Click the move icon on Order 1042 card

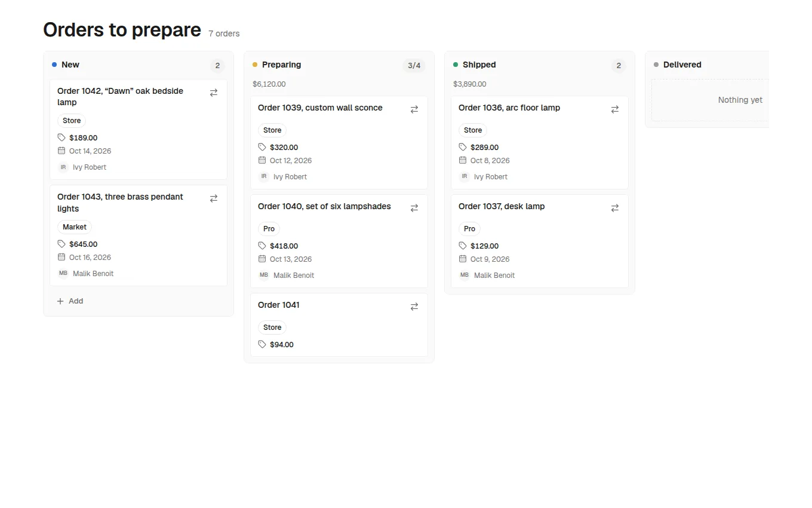[x=214, y=93]
